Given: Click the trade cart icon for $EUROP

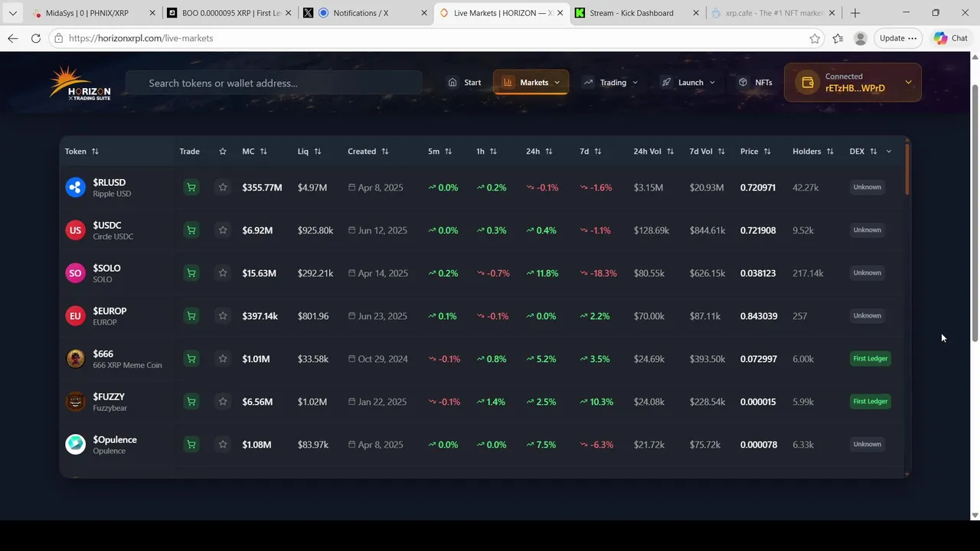Looking at the screenshot, I should [191, 316].
